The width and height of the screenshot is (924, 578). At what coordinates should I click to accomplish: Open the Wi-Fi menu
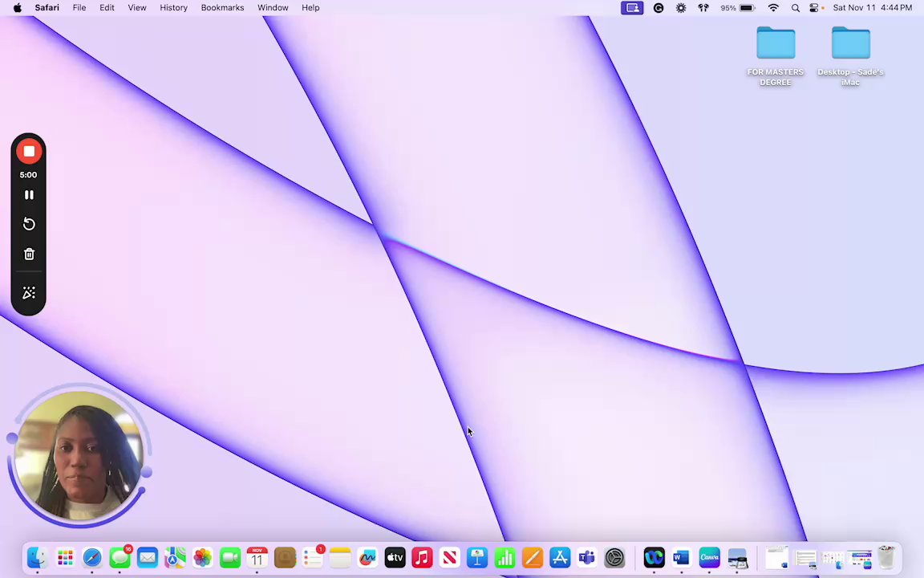[773, 8]
